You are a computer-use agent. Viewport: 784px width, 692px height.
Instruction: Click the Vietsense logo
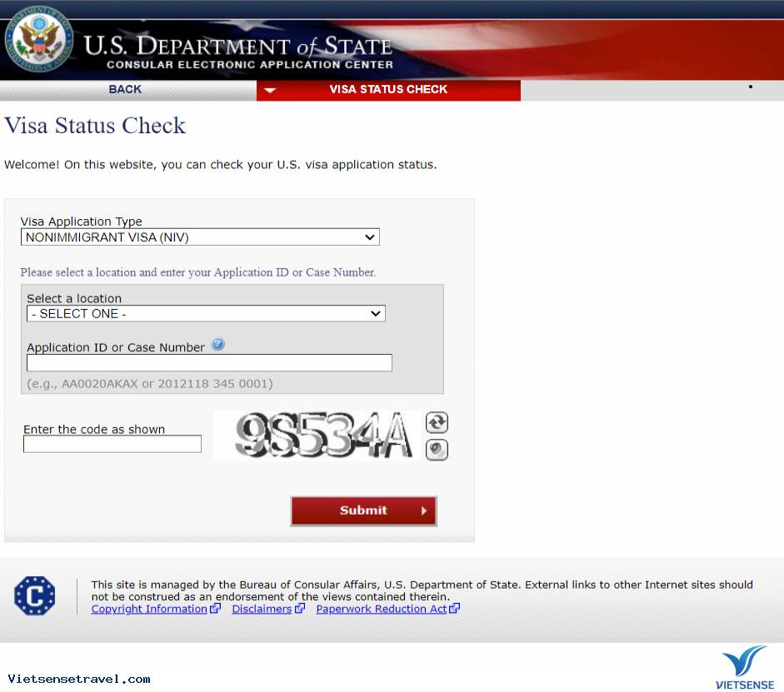(745, 668)
